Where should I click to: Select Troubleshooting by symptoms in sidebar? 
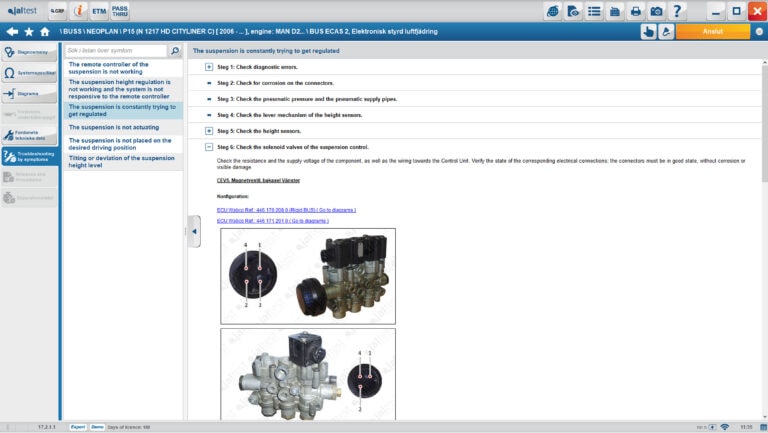(x=29, y=156)
